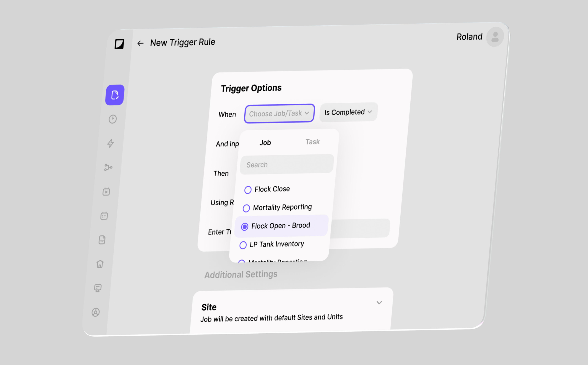
Task: Open the calendar grid sidebar icon
Action: 104,216
